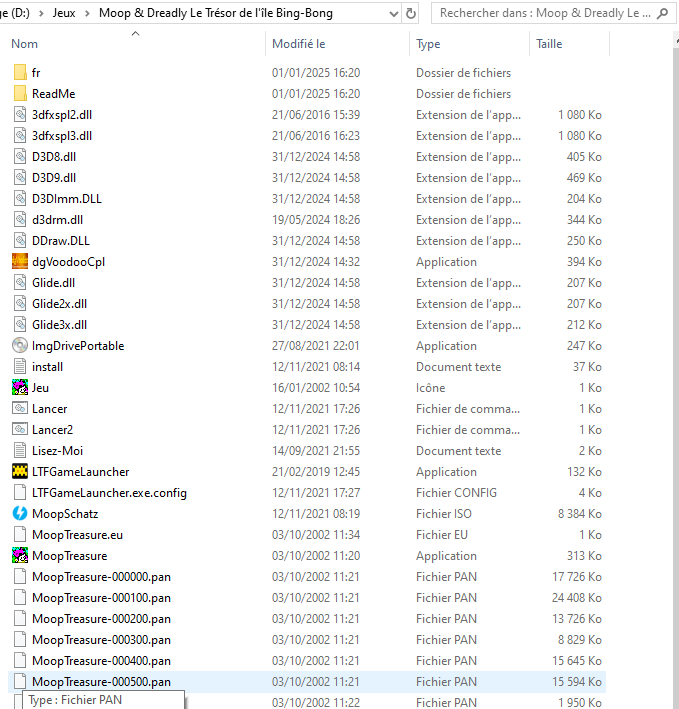Screen dimensions: 679x709
Task: Select the MoopTreasure-000300.pan file name
Action: pos(101,640)
